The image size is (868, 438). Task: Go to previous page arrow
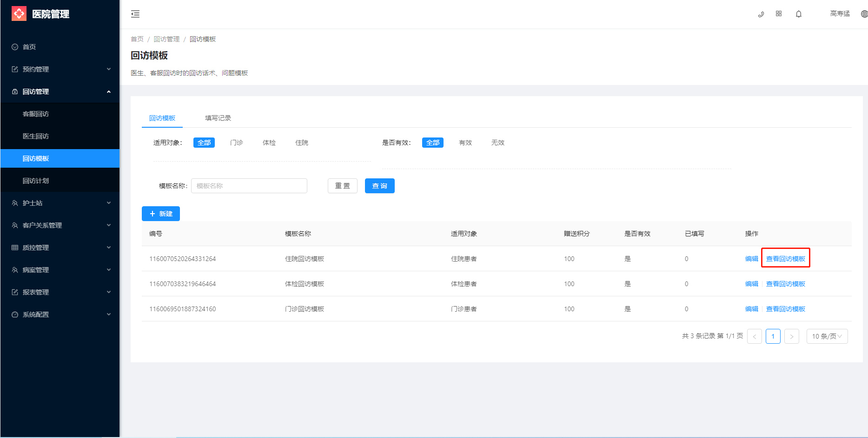tap(755, 336)
